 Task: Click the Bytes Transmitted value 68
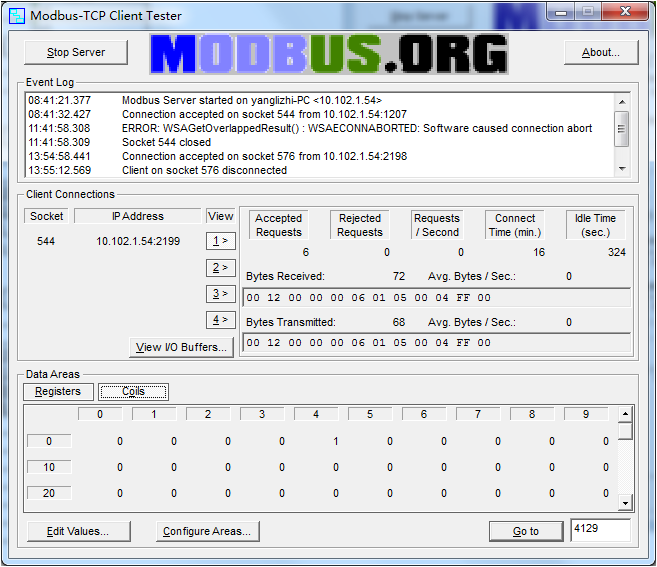coord(399,322)
